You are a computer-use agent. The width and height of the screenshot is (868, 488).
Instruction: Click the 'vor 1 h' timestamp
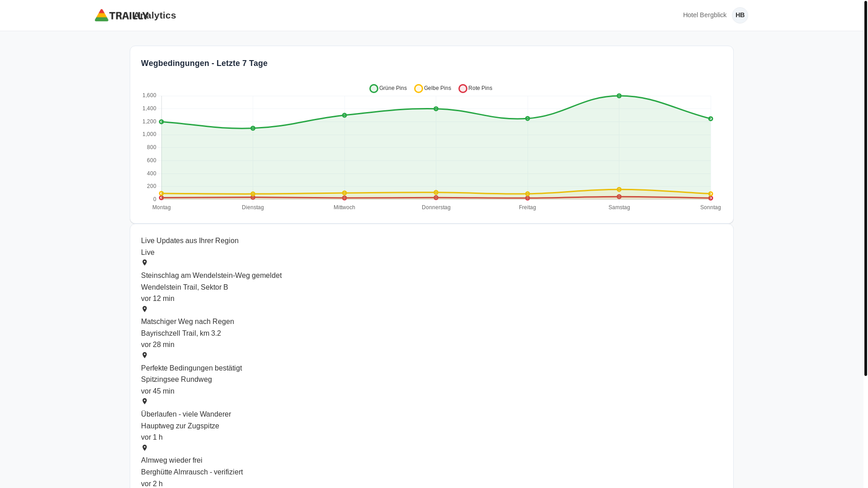point(152,437)
